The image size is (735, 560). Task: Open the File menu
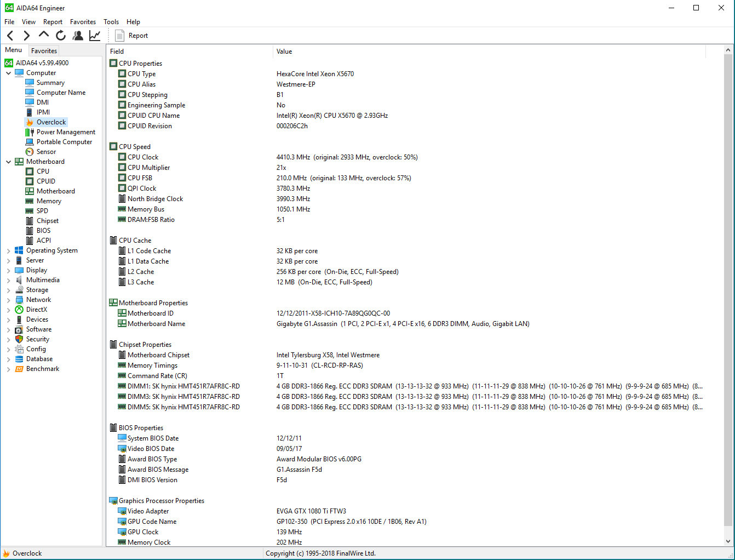[x=9, y=22]
